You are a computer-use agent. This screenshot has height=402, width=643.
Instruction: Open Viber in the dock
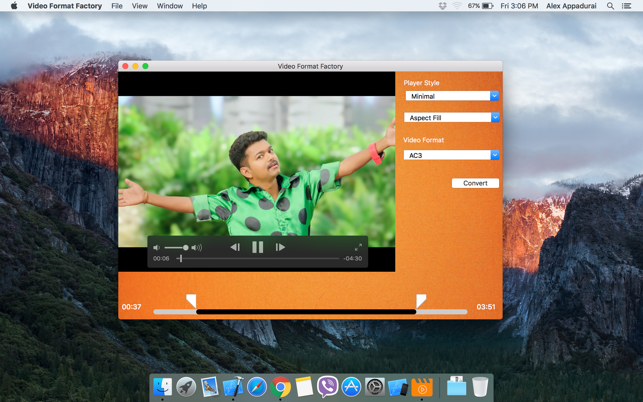pos(328,387)
